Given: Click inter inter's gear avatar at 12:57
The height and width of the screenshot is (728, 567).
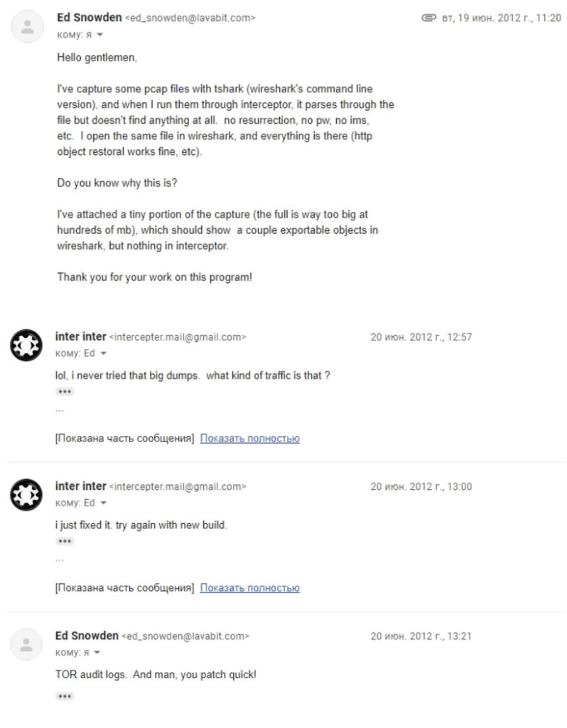Looking at the screenshot, I should (26, 345).
